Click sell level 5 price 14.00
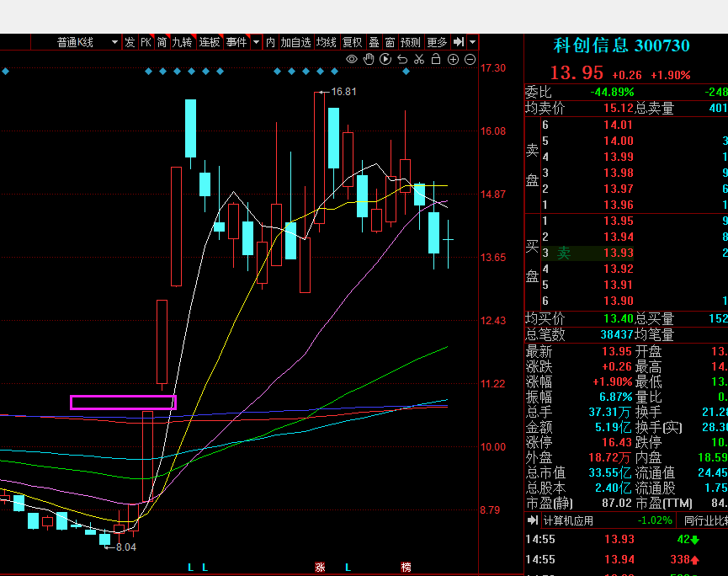728x576 pixels. click(618, 141)
